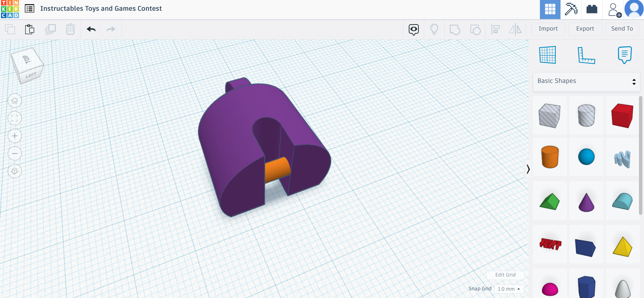The height and width of the screenshot is (298, 644).
Task: Pick the blue Sphere shape
Action: click(x=586, y=157)
